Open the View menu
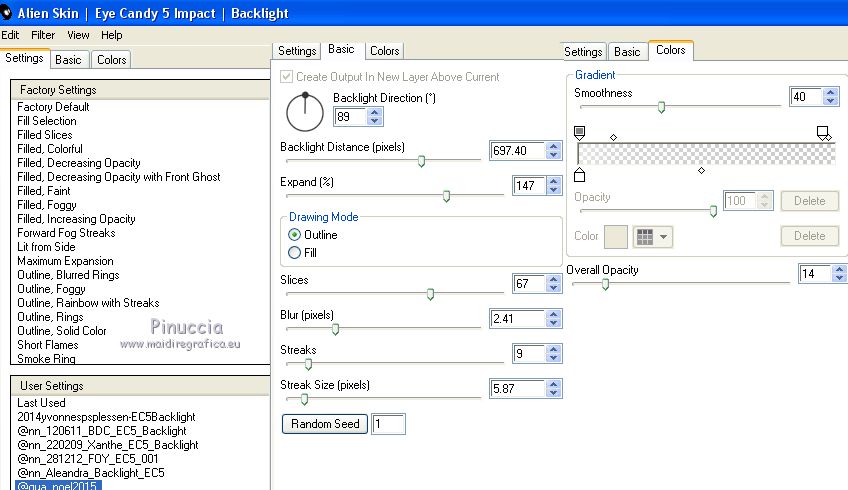 (x=78, y=35)
